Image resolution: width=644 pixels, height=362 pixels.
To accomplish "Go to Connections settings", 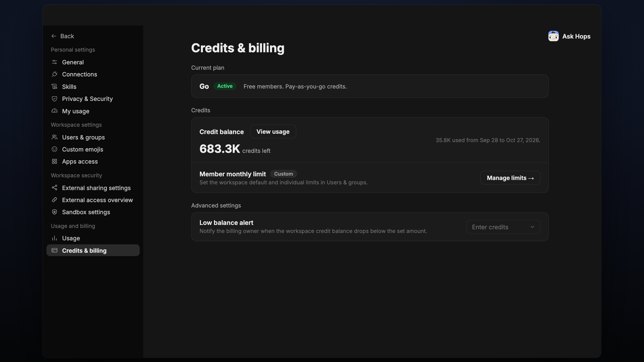I will [x=93, y=74].
